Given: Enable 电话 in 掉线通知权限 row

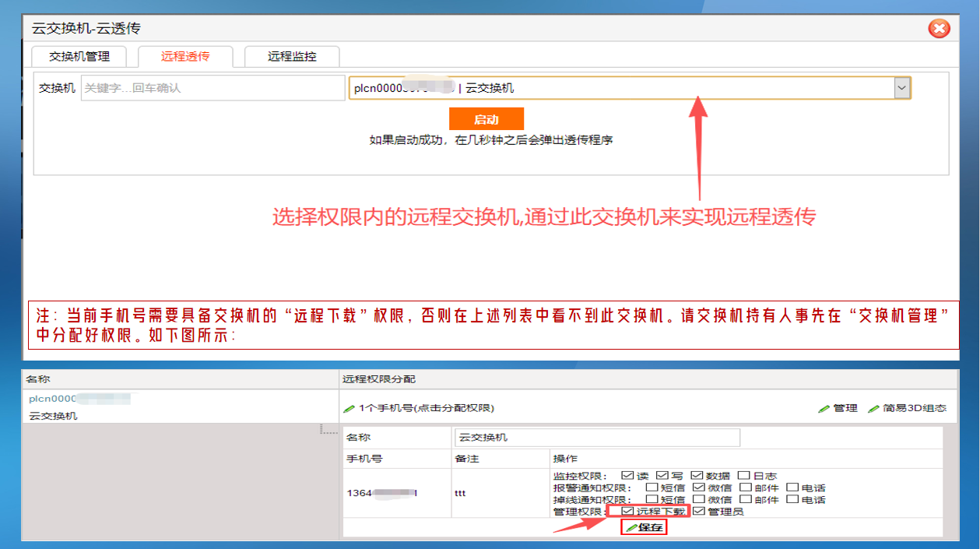Looking at the screenshot, I should (x=792, y=499).
